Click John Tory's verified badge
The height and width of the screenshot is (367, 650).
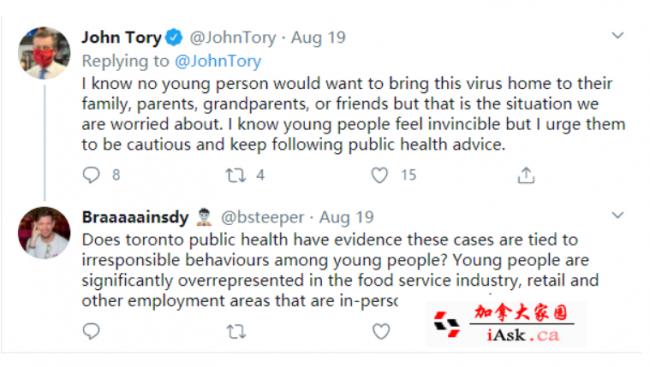coord(174,38)
